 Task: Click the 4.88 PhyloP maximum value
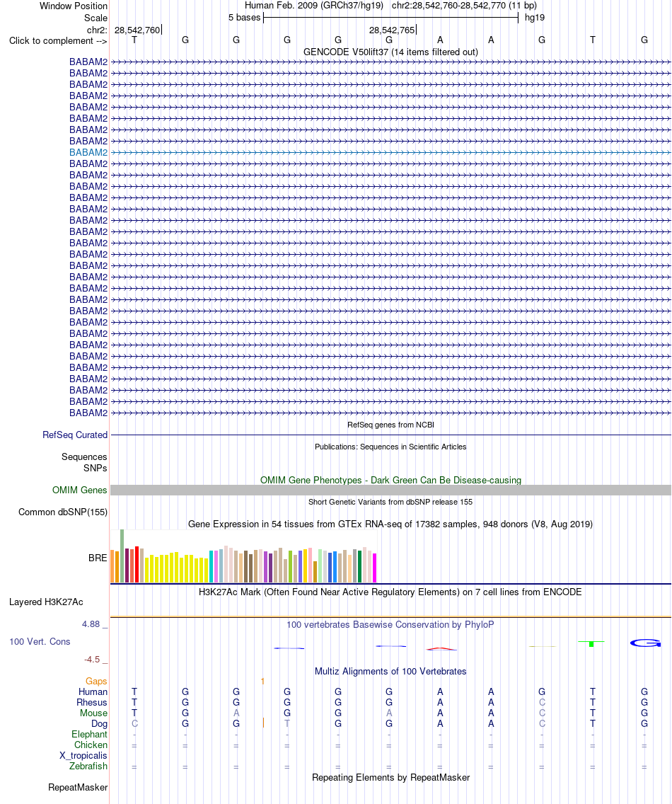[91, 624]
